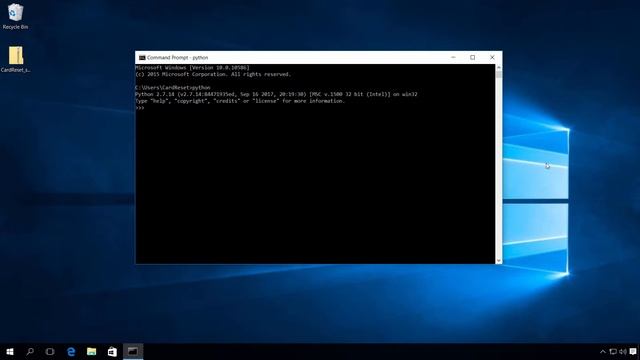Viewport: 640px width, 360px height.
Task: Open the volume control tray icon
Action: 622,351
